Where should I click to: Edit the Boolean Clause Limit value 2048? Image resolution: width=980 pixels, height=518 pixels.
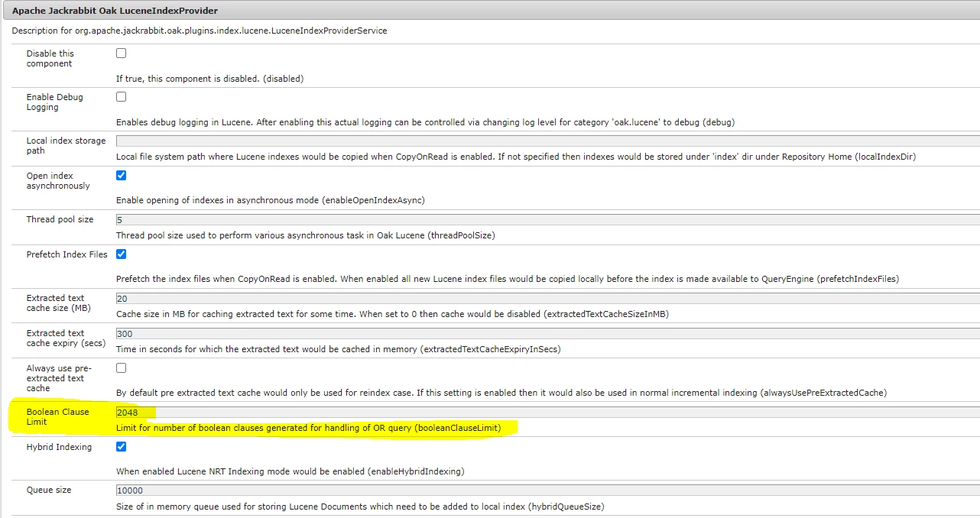click(547, 412)
